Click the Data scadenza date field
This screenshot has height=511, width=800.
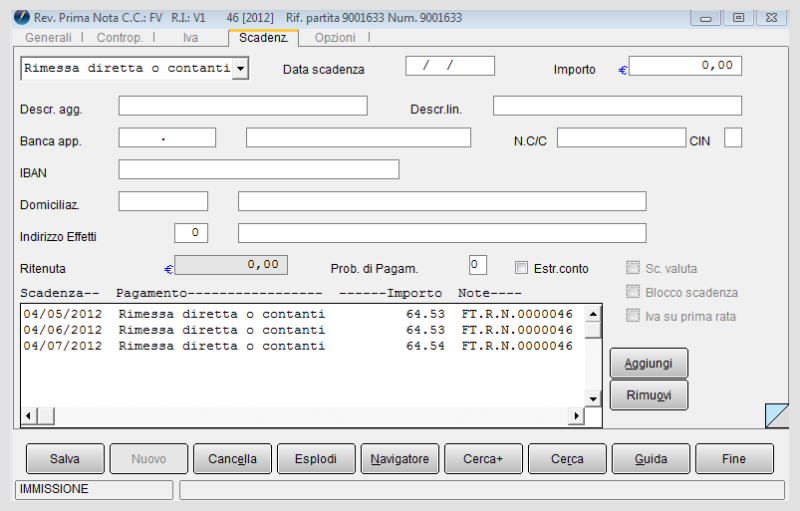click(x=450, y=66)
